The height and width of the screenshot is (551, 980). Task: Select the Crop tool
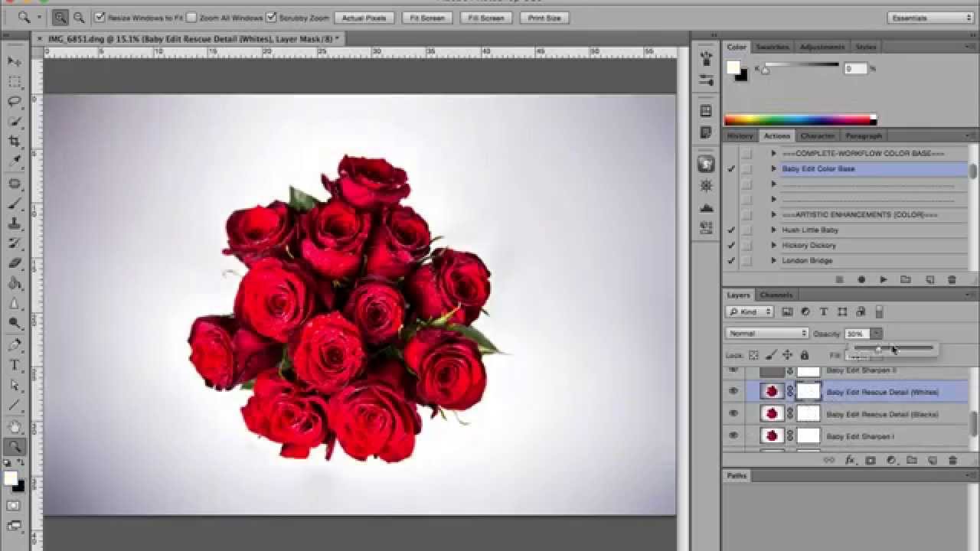pos(15,141)
